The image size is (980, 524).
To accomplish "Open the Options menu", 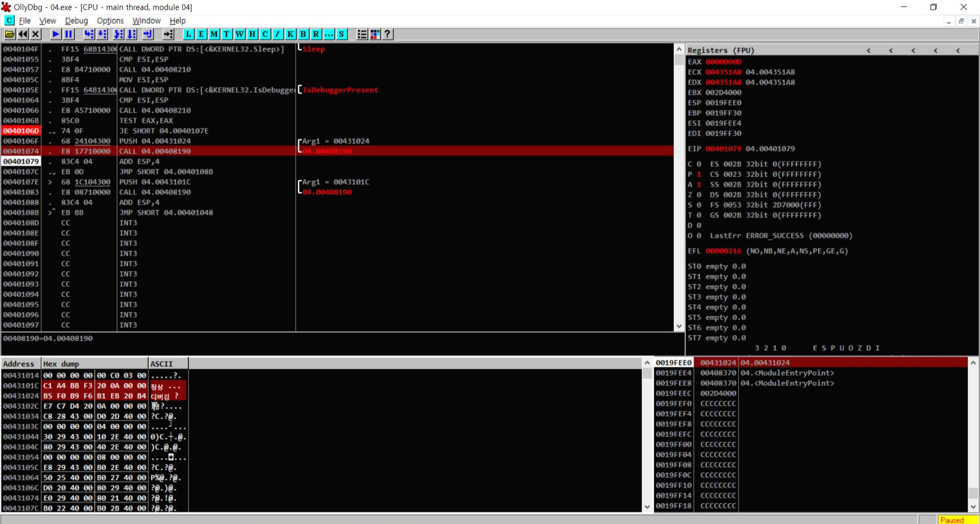I will pyautogui.click(x=110, y=21).
